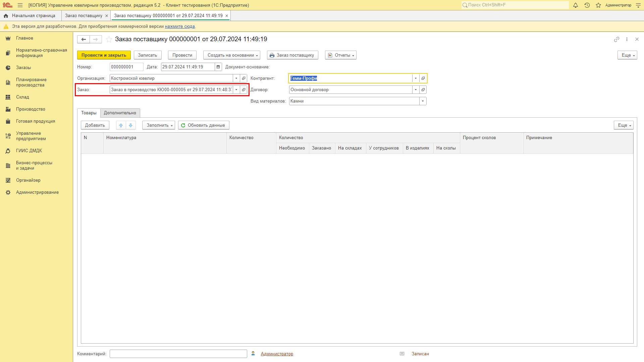
Task: Click the search field Поиск
Action: pyautogui.click(x=515, y=5)
